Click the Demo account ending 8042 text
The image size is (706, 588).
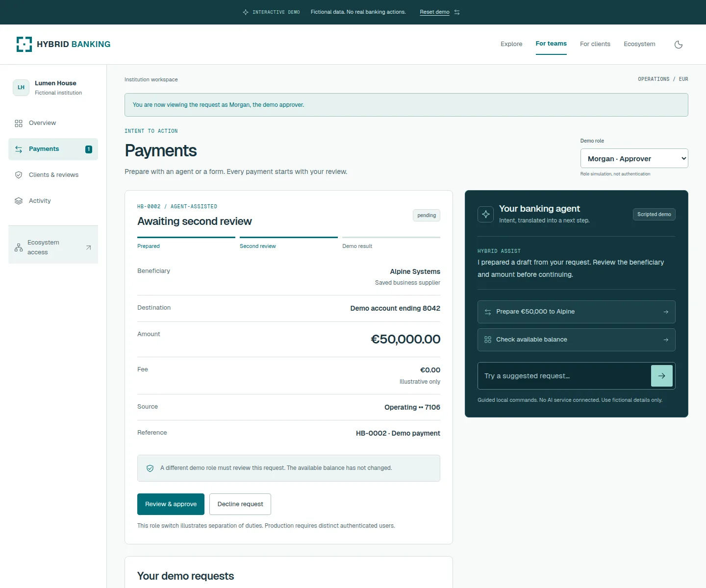[x=395, y=308]
